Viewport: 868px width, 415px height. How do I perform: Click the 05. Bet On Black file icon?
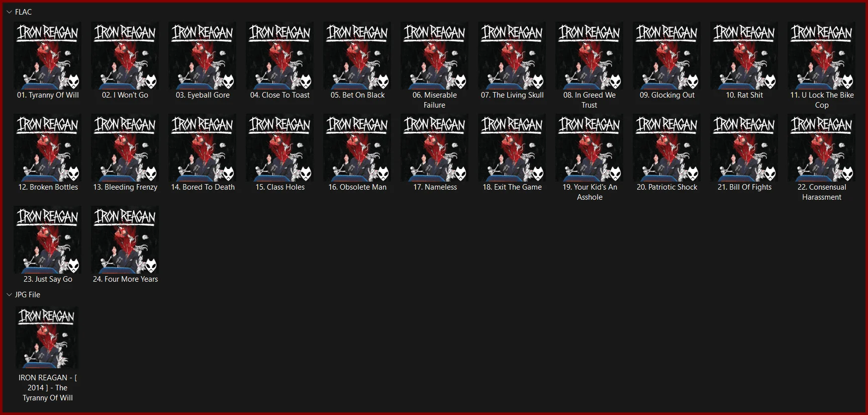point(357,56)
